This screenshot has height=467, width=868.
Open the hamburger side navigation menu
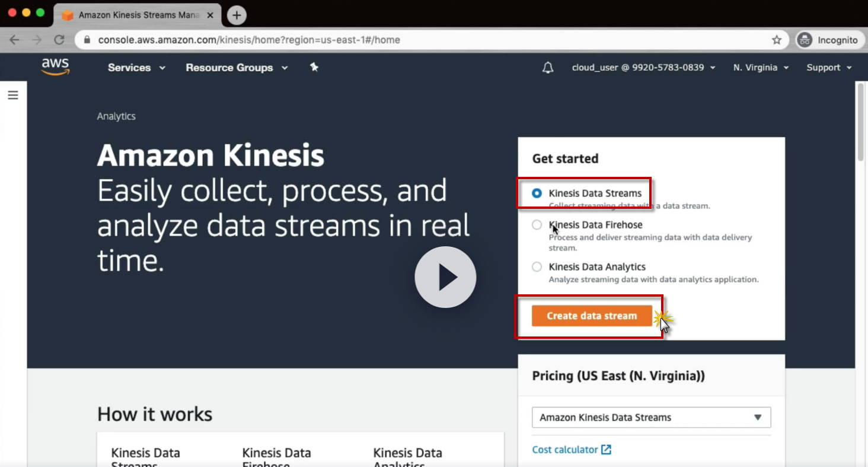13,95
